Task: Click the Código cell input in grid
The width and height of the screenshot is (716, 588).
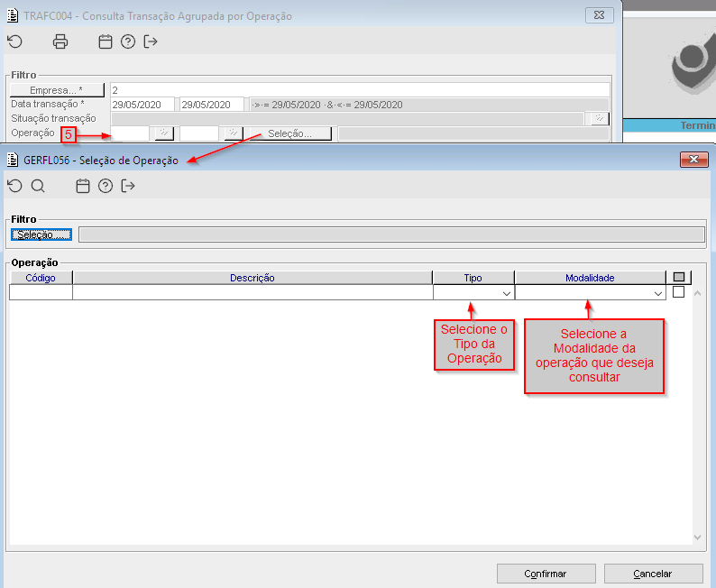Action: [x=41, y=292]
